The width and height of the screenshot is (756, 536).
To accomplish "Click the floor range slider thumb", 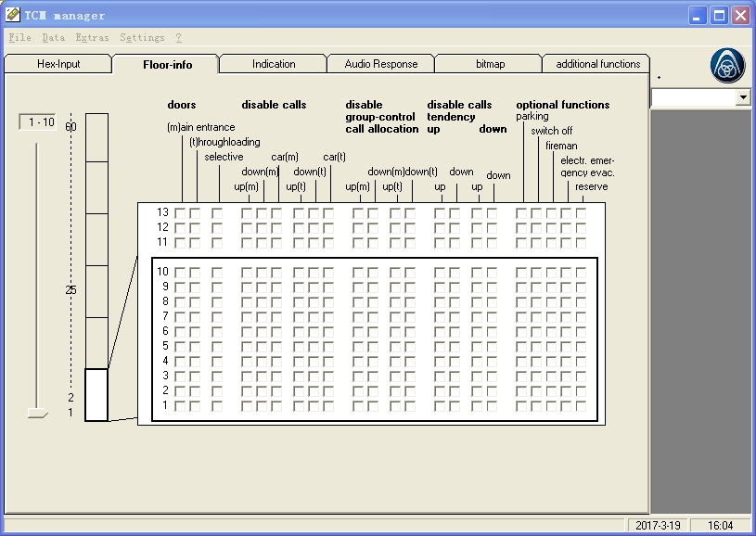I will (x=37, y=411).
